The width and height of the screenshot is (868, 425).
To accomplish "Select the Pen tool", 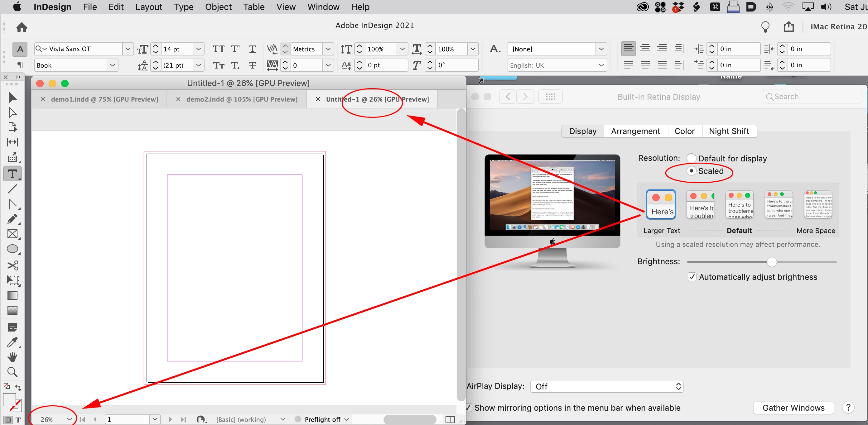I will pos(12,204).
